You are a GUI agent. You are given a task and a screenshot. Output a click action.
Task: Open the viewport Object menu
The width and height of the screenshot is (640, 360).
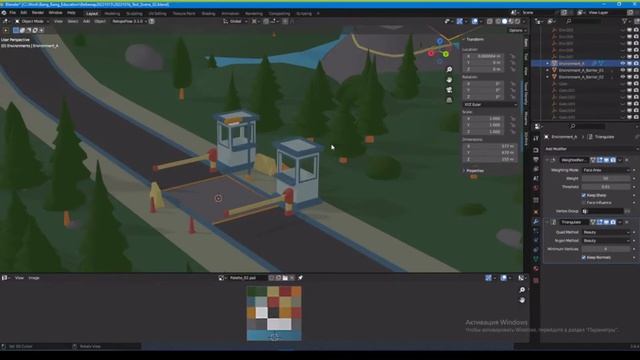pyautogui.click(x=100, y=21)
